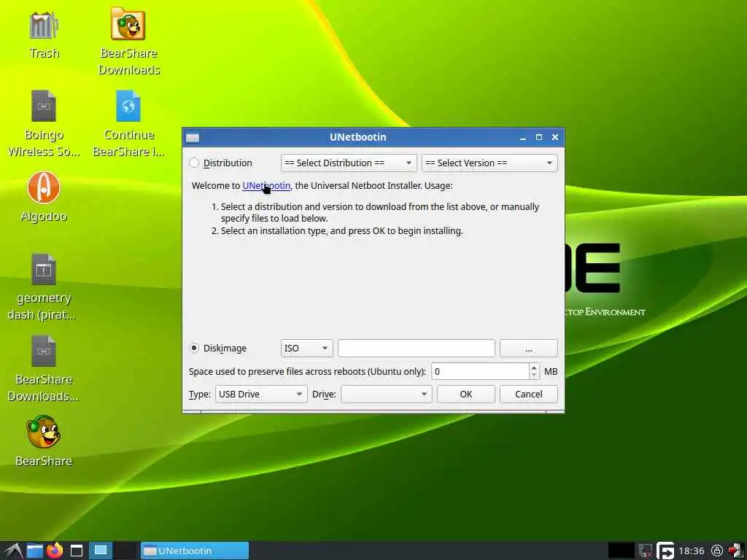Close the UNetbootin window
Viewport: 747px width, 560px height.
click(555, 137)
